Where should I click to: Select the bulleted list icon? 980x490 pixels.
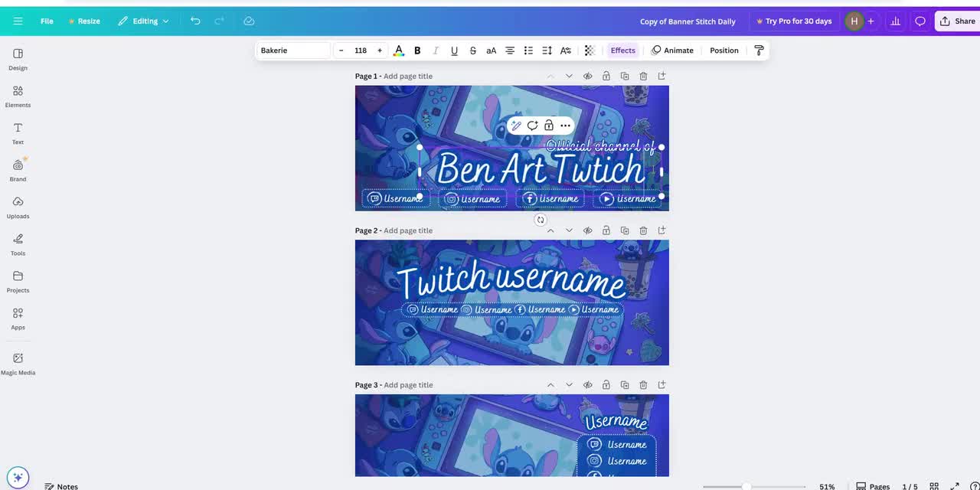coord(528,50)
